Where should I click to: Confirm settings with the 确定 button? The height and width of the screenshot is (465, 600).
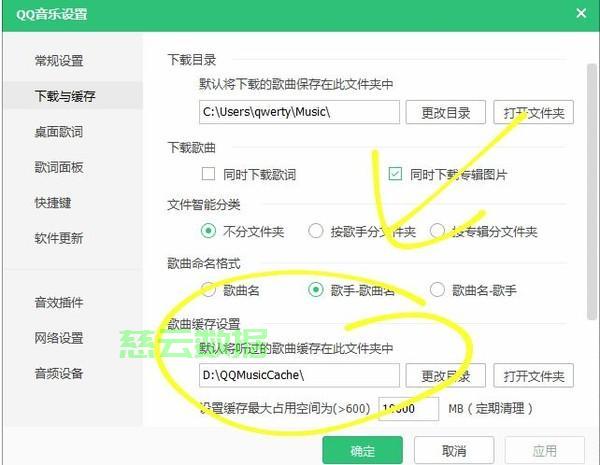pos(362,450)
